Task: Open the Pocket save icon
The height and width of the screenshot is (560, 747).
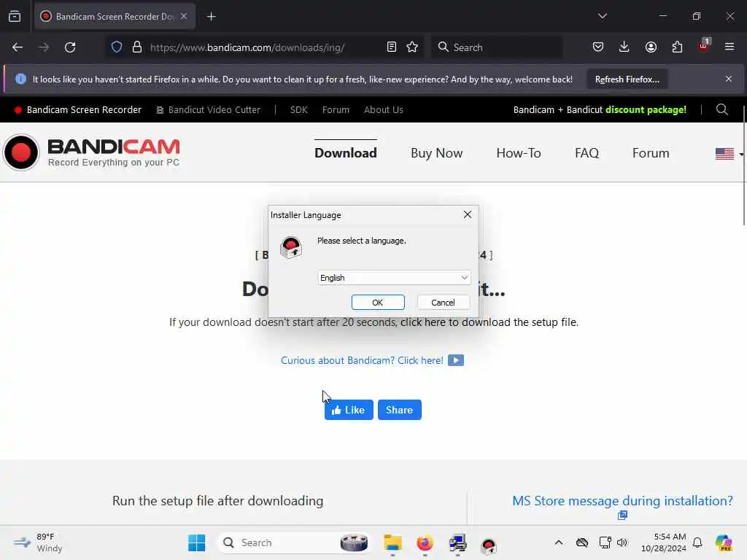Action: coord(598,47)
